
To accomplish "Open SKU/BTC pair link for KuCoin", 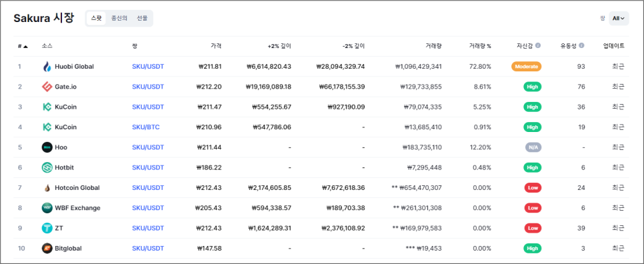I will [x=146, y=127].
